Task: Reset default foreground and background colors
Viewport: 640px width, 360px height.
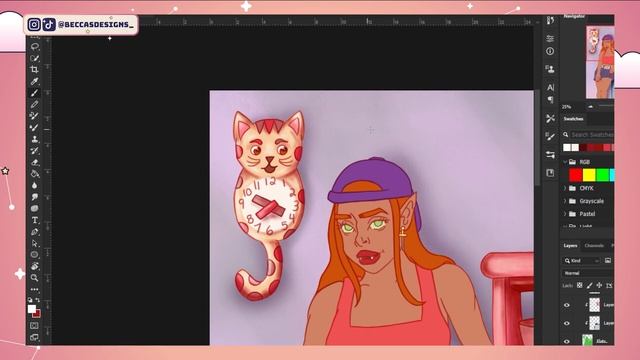Action: coord(30,300)
